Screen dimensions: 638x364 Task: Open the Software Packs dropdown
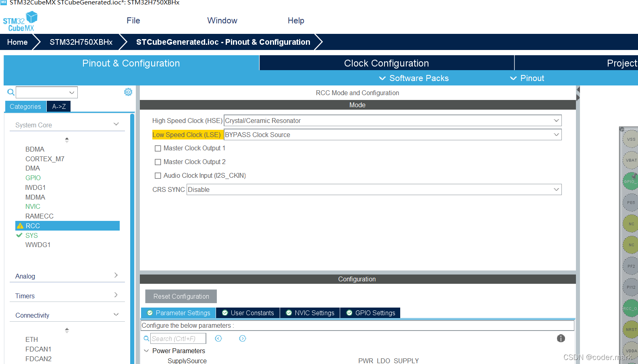click(414, 78)
